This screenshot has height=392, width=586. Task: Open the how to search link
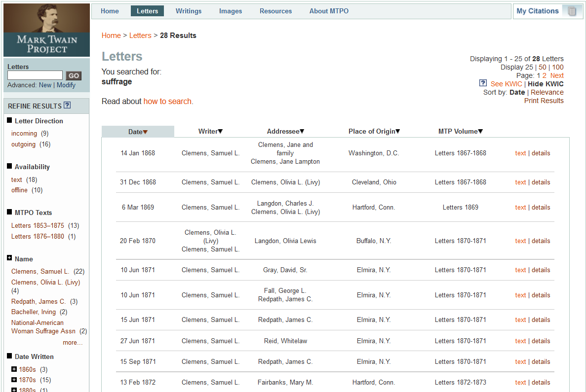pos(168,102)
